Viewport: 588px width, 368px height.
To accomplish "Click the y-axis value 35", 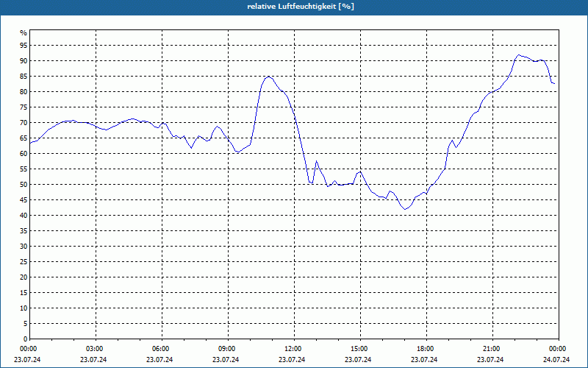I will (x=24, y=231).
